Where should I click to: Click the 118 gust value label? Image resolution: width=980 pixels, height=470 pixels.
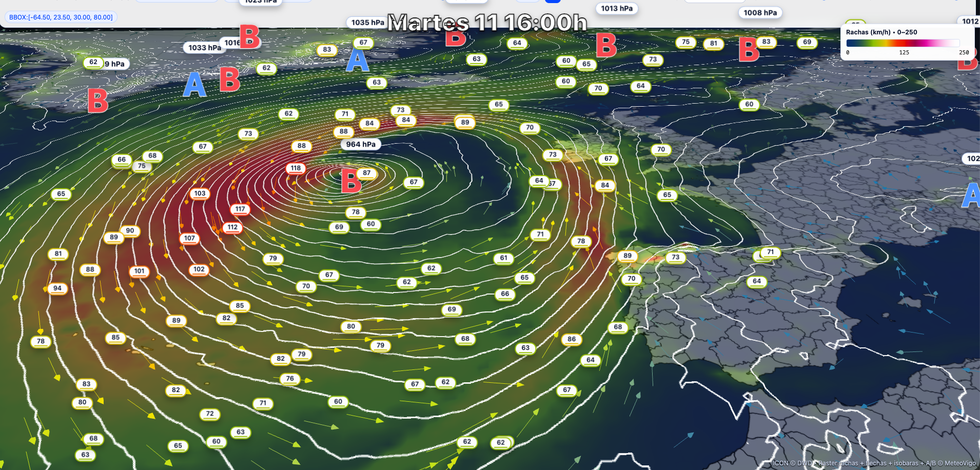(296, 168)
